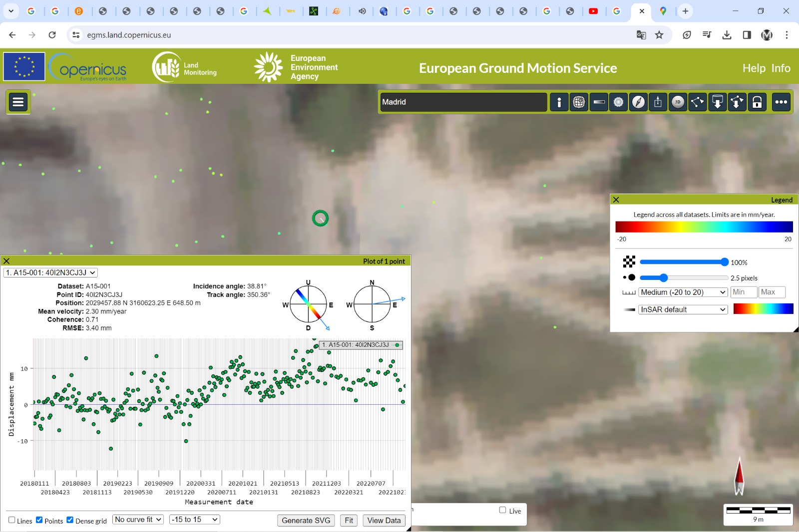This screenshot has width=799, height=532.
Task: Open the Help menu
Action: pyautogui.click(x=754, y=68)
